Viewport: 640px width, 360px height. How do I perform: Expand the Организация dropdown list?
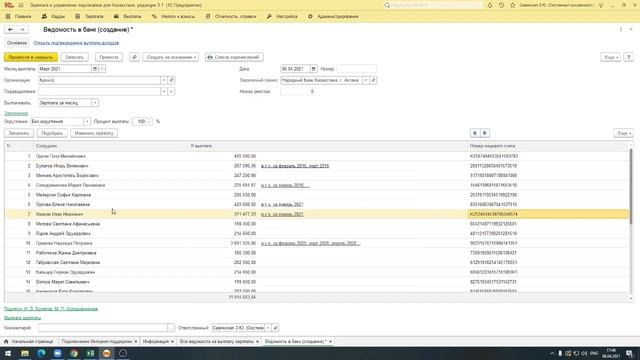coord(164,80)
